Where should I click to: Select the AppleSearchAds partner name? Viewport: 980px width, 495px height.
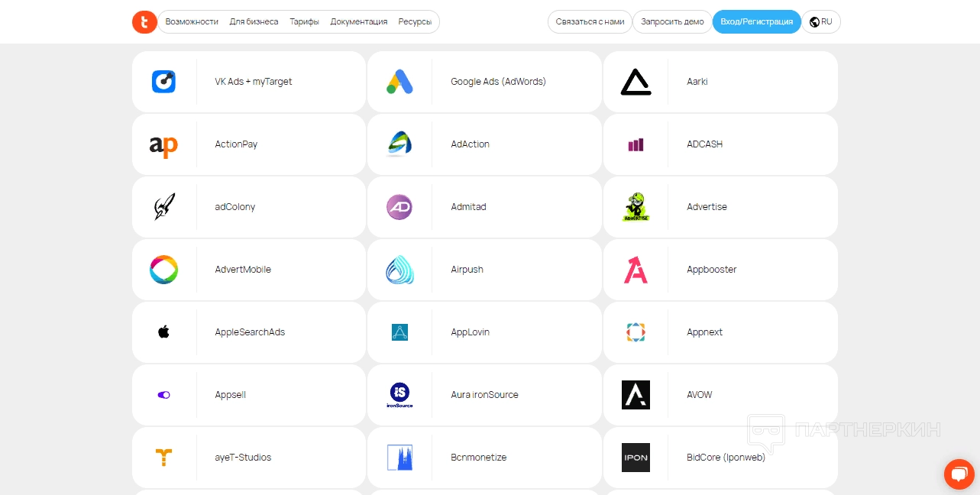(x=250, y=332)
